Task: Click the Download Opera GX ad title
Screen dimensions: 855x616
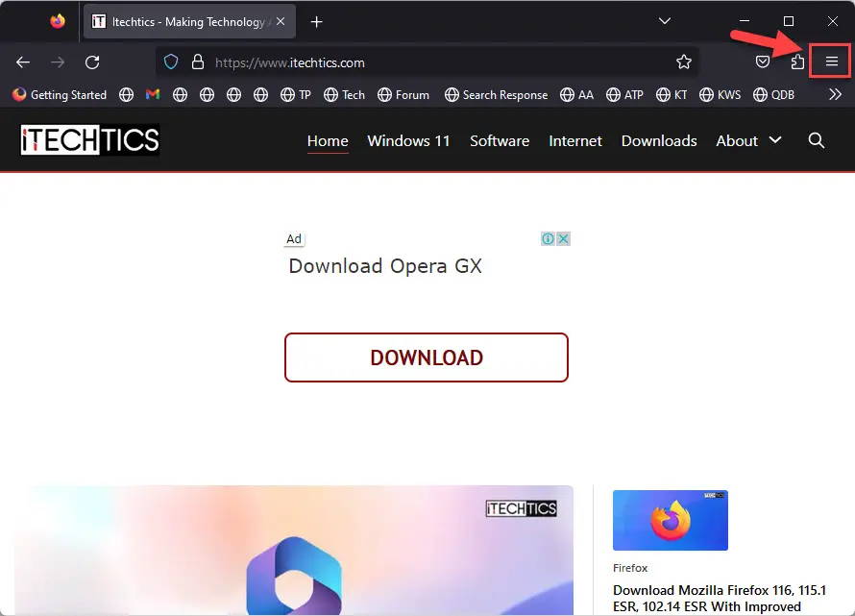Action: coord(385,266)
